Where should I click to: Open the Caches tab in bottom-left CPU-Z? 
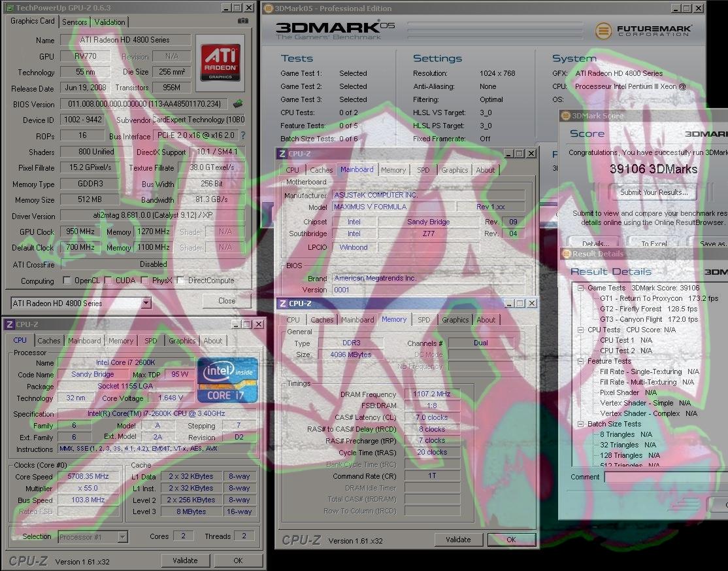[49, 341]
